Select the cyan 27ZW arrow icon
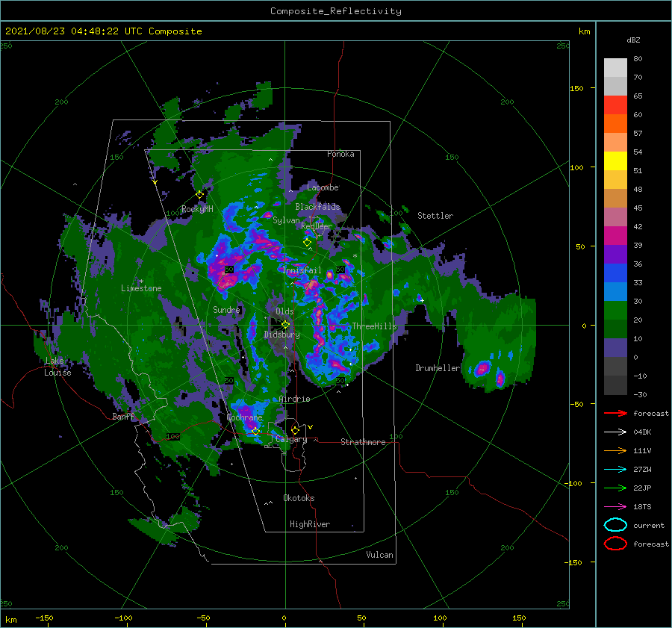This screenshot has height=628, width=672. pyautogui.click(x=615, y=470)
